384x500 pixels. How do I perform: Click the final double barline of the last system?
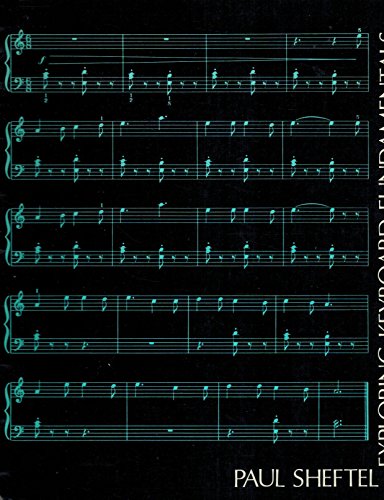pos(366,411)
